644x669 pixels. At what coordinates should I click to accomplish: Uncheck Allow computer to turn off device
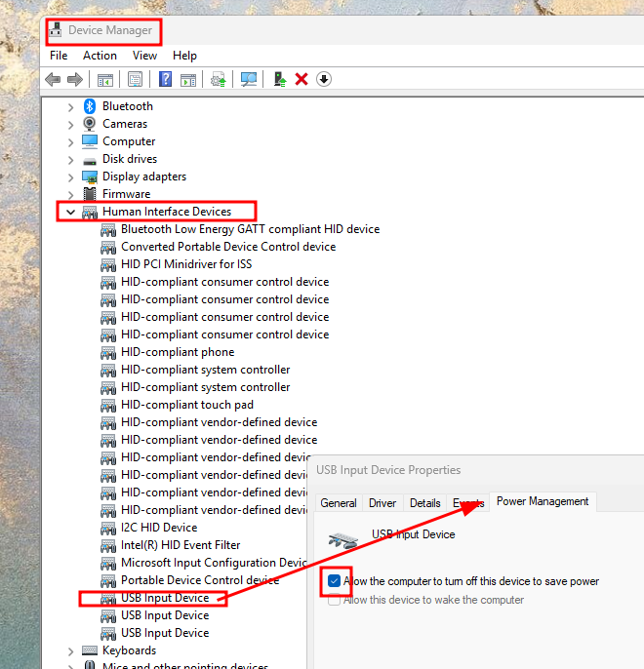(335, 581)
